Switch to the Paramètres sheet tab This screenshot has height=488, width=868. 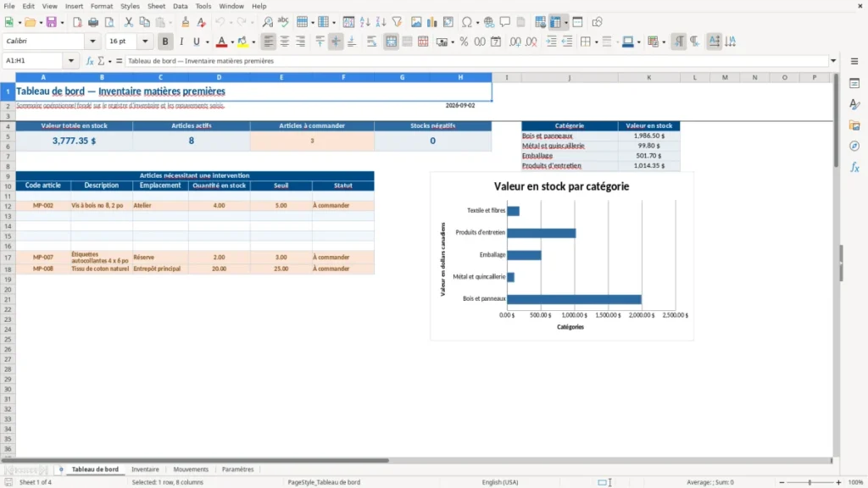tap(237, 469)
